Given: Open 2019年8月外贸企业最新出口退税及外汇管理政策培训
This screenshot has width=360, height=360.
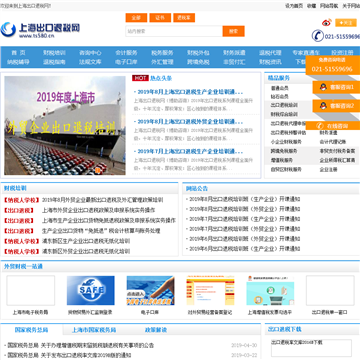Looking at the screenshot, I should pyautogui.click(x=103, y=200).
